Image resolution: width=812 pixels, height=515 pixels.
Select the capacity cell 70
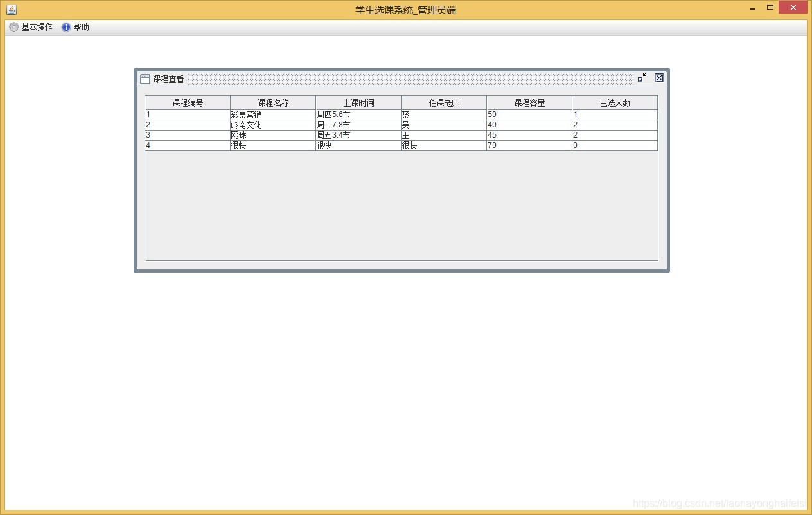tap(529, 145)
